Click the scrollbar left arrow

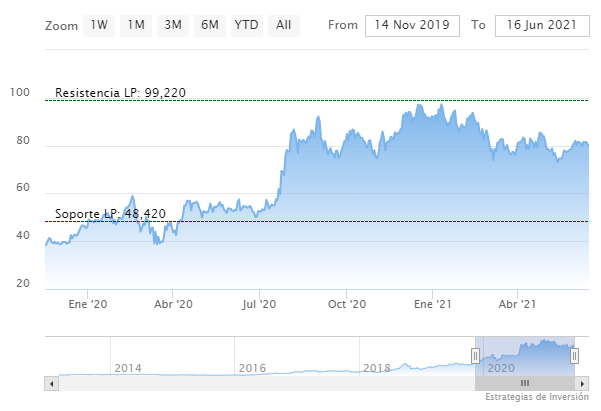(x=51, y=383)
